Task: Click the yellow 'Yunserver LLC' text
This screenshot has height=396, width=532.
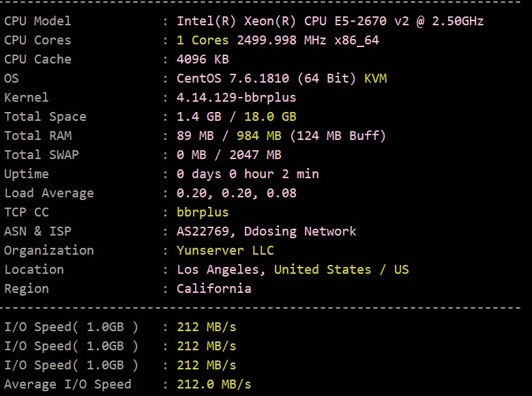Action: pos(225,251)
